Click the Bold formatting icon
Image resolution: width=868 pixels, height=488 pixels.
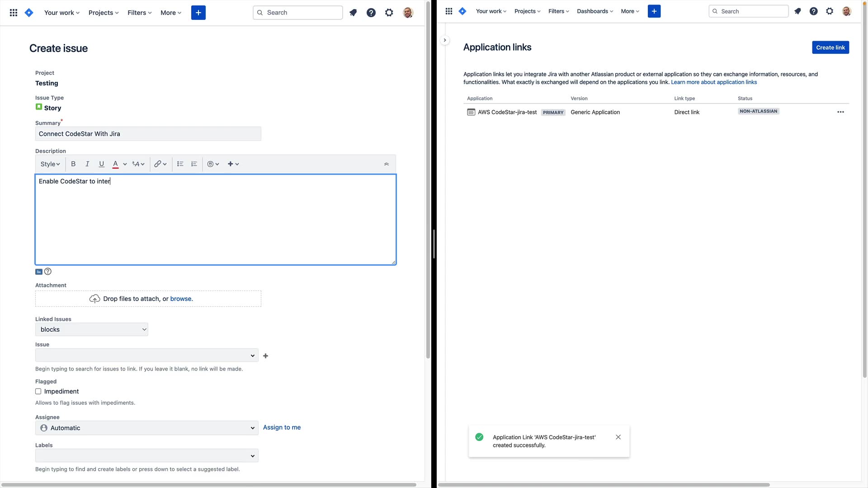coord(73,164)
